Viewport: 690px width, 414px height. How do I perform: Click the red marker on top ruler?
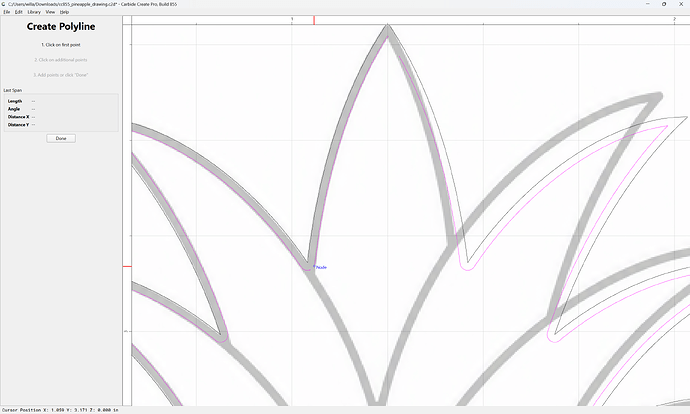tap(314, 20)
